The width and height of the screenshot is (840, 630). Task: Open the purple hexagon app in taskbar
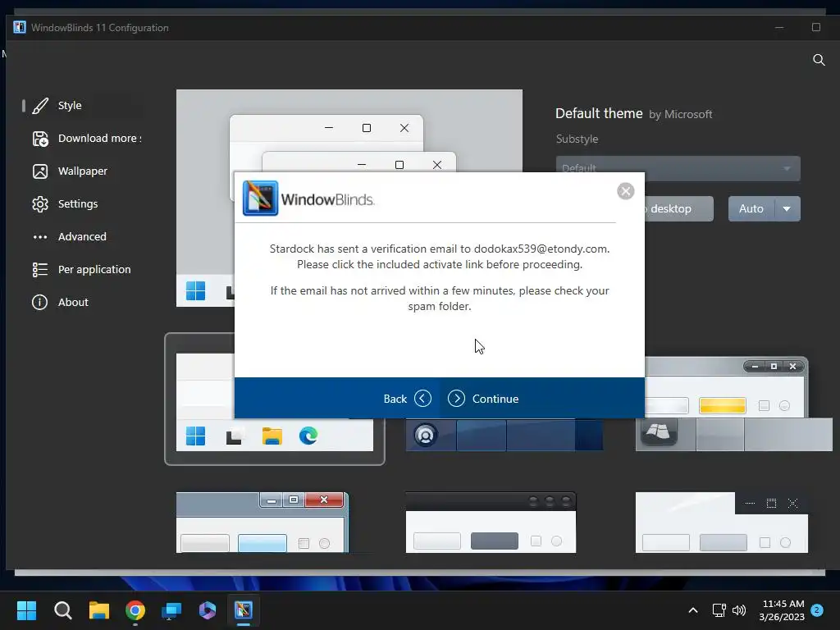(x=208, y=610)
